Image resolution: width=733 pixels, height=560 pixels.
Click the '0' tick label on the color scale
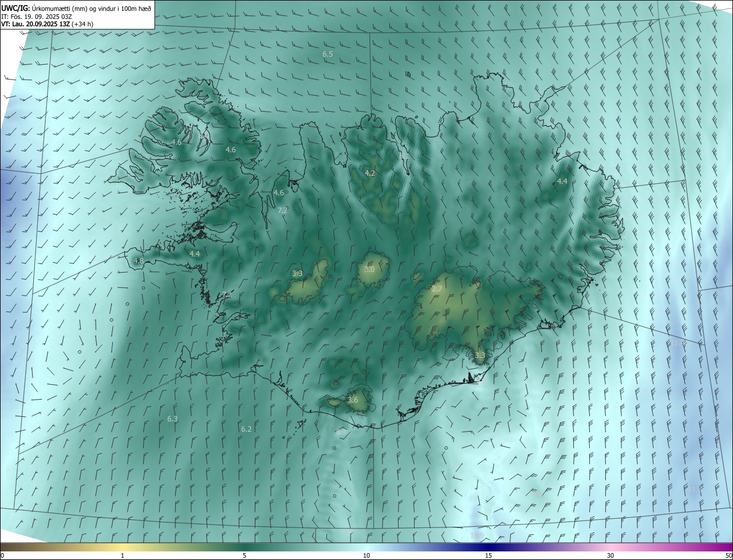2,555
